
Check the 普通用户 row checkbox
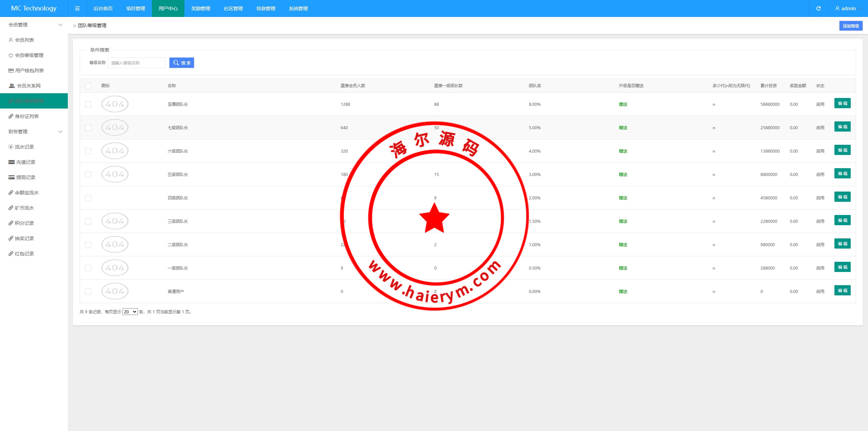coord(88,292)
